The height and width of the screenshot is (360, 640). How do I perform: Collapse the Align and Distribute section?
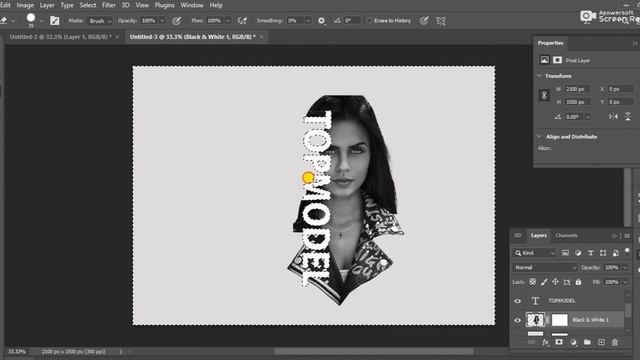(539, 136)
